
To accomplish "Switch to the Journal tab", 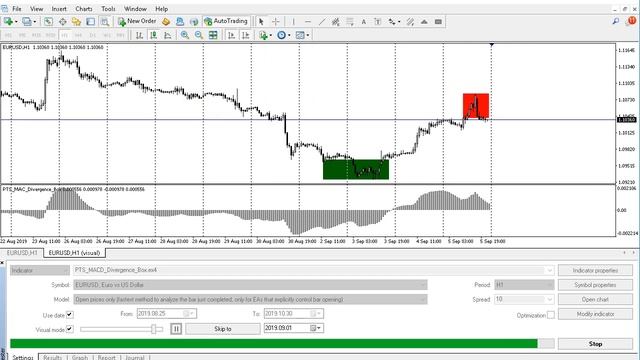I will [135, 358].
